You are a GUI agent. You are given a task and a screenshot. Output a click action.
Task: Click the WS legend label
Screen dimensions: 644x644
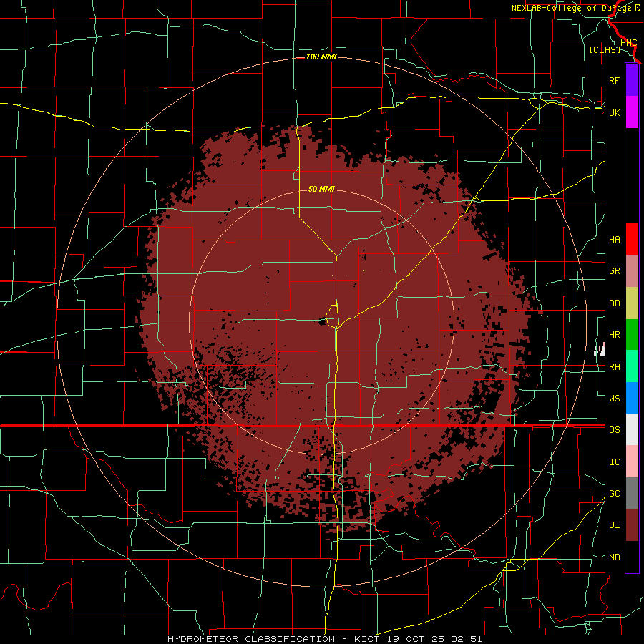pos(614,399)
